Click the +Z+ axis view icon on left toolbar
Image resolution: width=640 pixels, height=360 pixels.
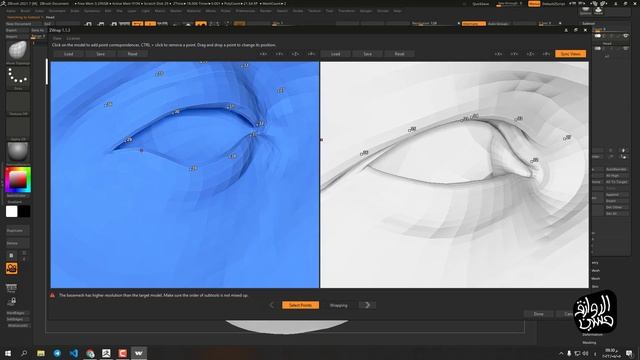click(295, 54)
